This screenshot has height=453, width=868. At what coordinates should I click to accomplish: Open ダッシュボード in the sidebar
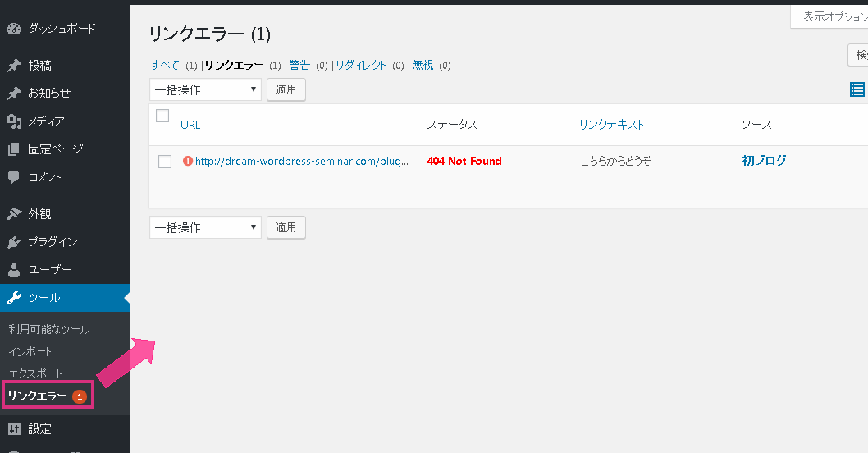[x=62, y=29]
